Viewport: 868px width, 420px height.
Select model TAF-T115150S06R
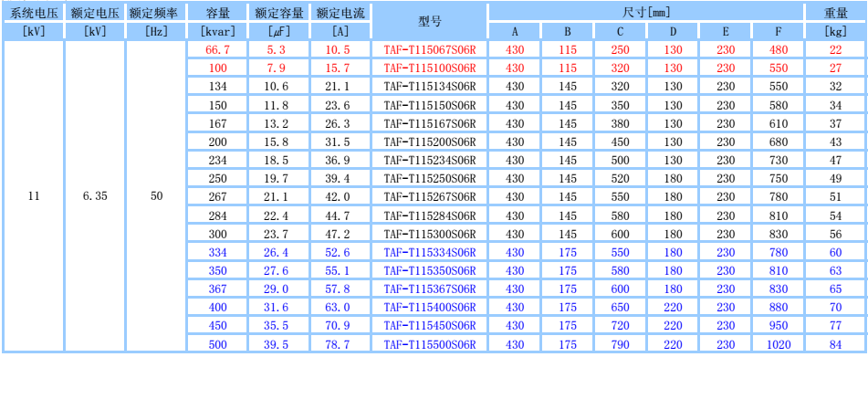(x=430, y=105)
